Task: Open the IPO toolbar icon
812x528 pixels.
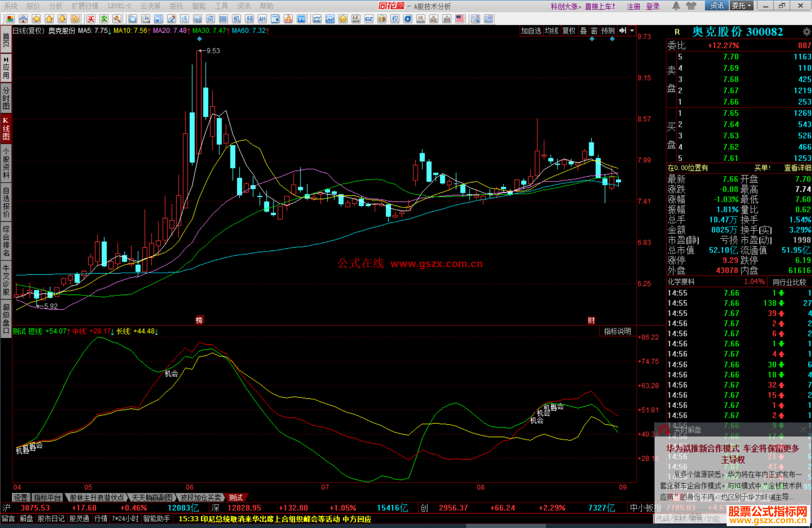Action: click(x=301, y=19)
